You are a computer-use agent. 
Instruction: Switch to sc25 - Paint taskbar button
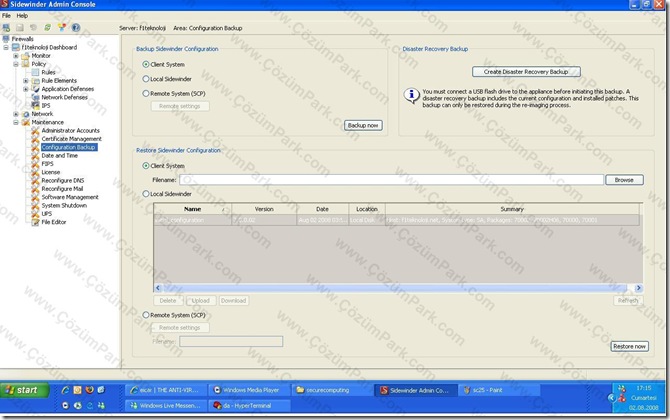(x=500, y=390)
